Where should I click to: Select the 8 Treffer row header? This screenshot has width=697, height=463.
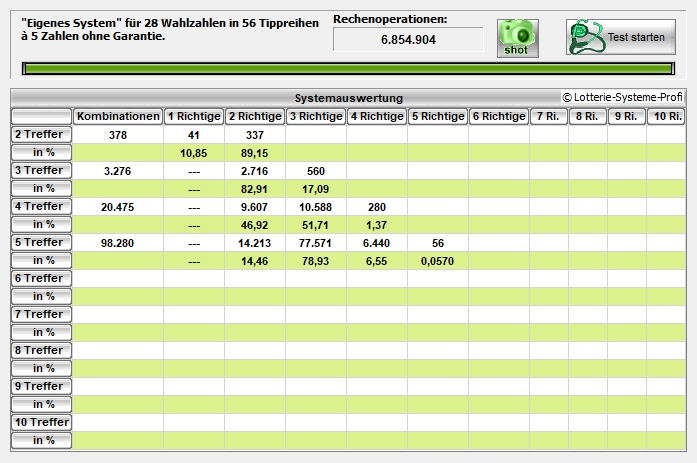click(41, 351)
